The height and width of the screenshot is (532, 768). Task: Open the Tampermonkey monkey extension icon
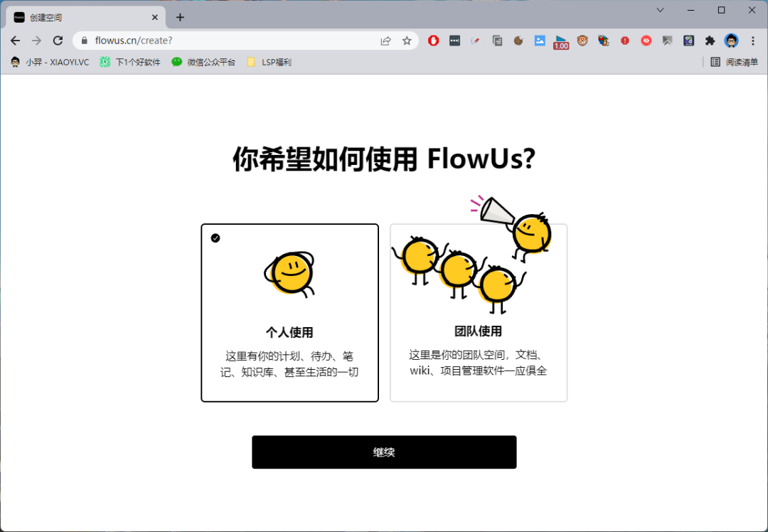click(583, 41)
